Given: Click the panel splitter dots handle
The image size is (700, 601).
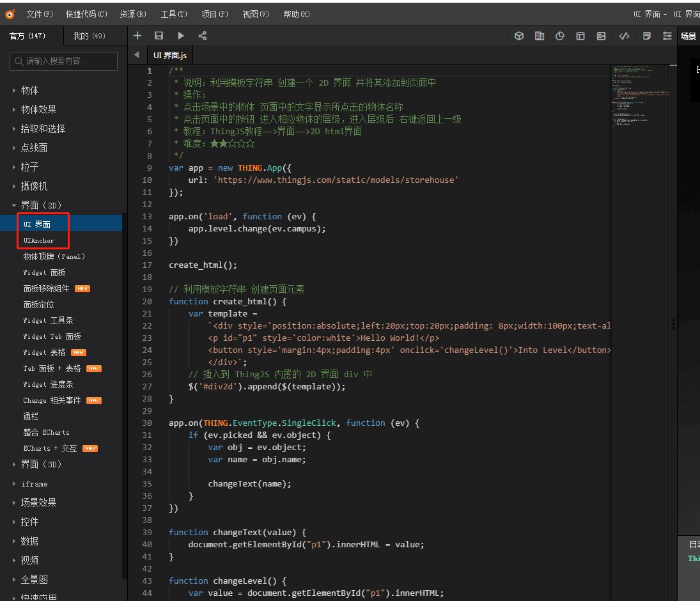Looking at the screenshot, I should pyautogui.click(x=673, y=324).
